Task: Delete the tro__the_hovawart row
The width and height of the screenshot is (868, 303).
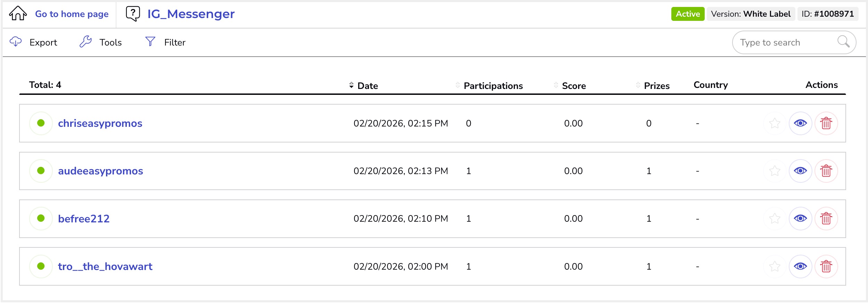Action: pyautogui.click(x=826, y=267)
